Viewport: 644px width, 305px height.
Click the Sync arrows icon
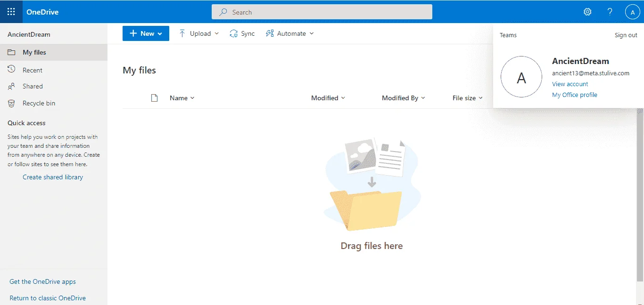click(233, 33)
